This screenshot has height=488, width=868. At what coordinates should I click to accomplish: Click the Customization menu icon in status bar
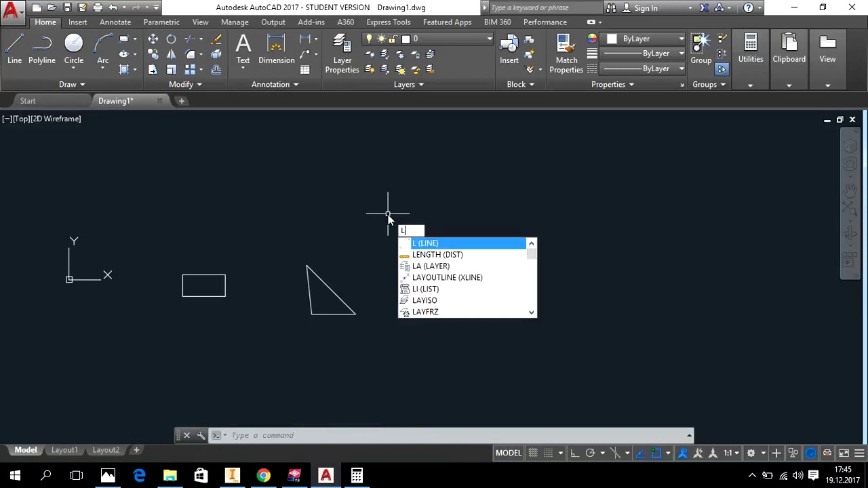(x=859, y=453)
